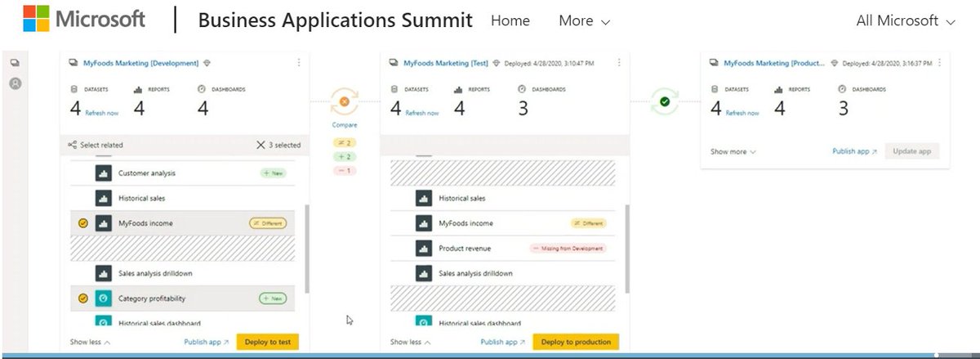The width and height of the screenshot is (980, 359).
Task: Expand Production list with Show more
Action: [x=733, y=151]
